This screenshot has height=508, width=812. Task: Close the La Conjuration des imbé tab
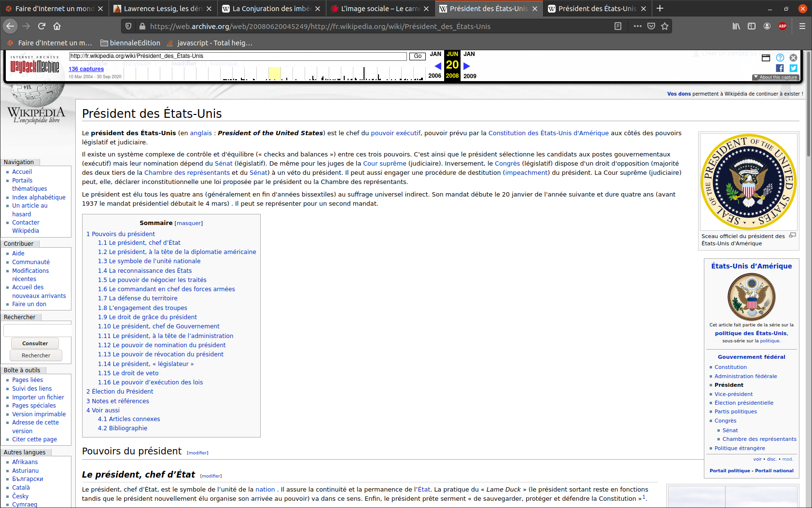(318, 9)
